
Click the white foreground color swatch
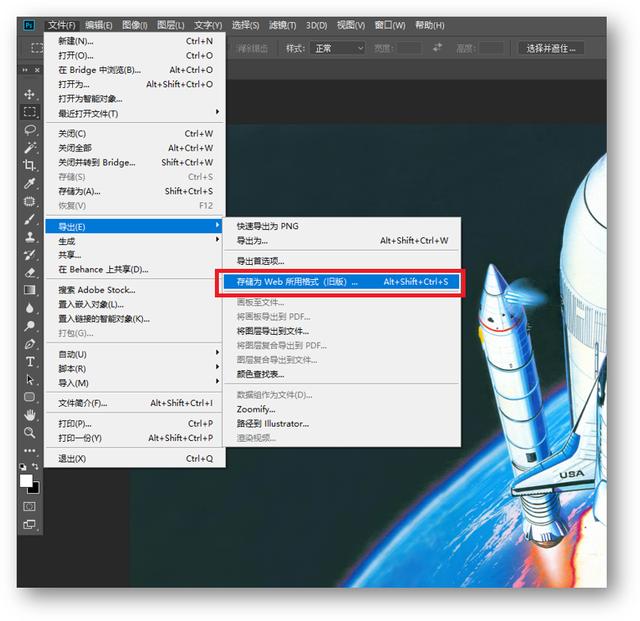(26, 481)
